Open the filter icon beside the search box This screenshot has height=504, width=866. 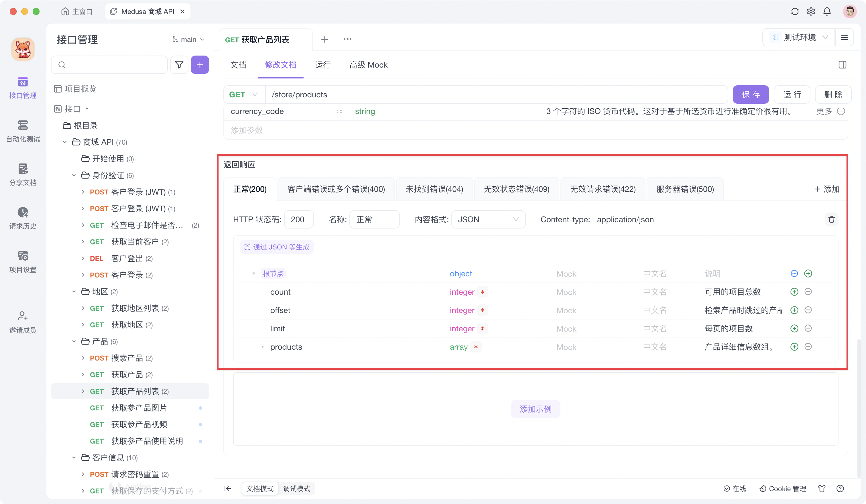tap(179, 65)
